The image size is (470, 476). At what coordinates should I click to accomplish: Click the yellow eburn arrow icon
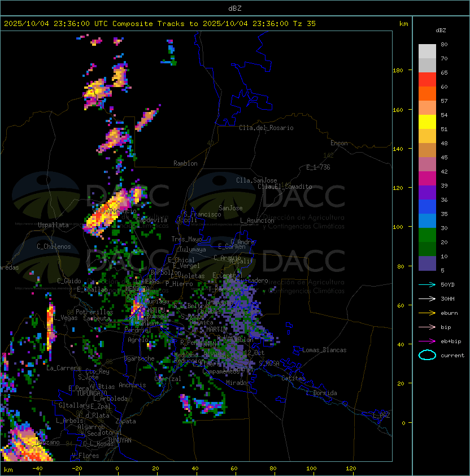[x=427, y=313]
